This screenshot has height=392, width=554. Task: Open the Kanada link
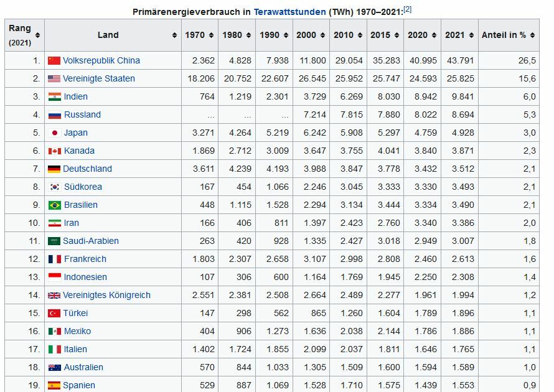[79, 151]
